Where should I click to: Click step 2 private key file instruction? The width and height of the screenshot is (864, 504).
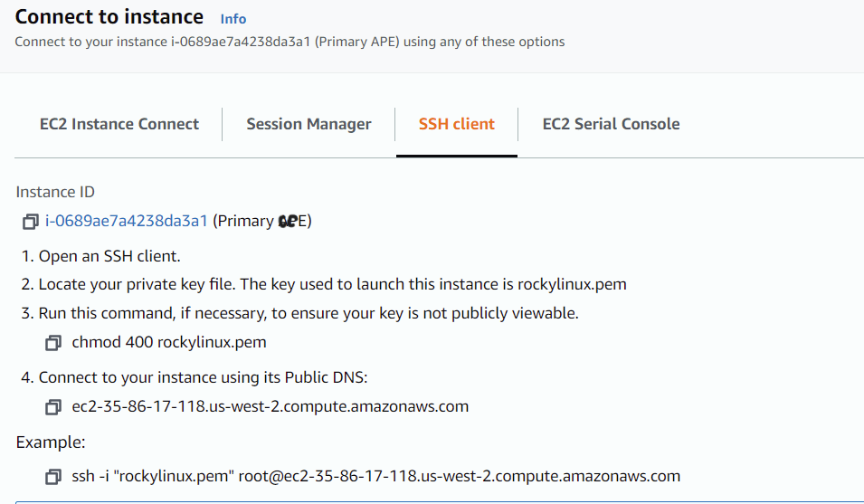click(324, 284)
